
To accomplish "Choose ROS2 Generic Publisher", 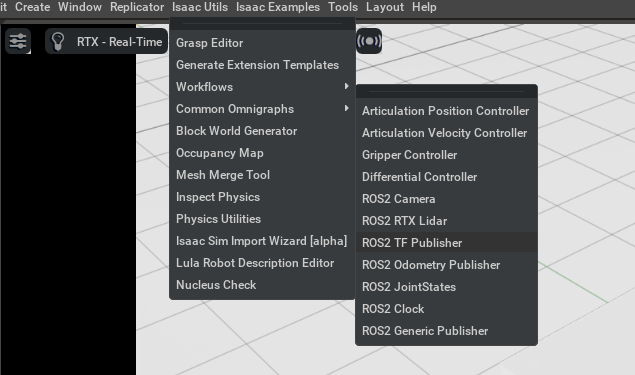I will [446, 331].
